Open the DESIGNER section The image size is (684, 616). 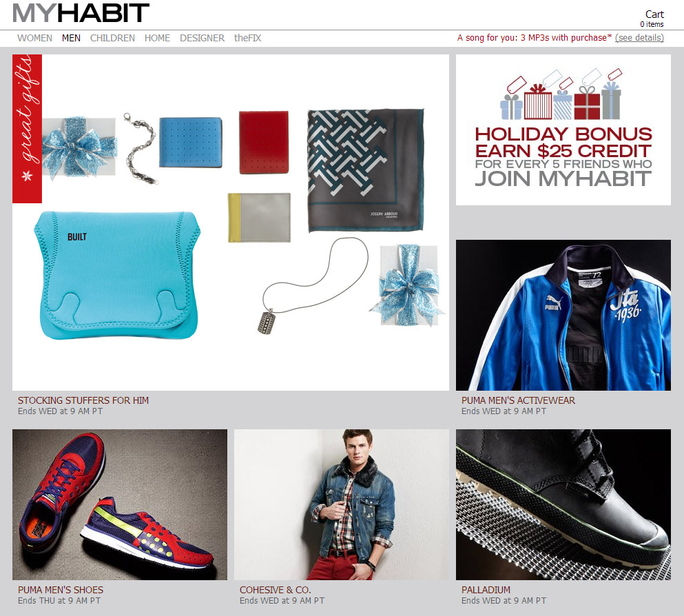click(x=202, y=38)
